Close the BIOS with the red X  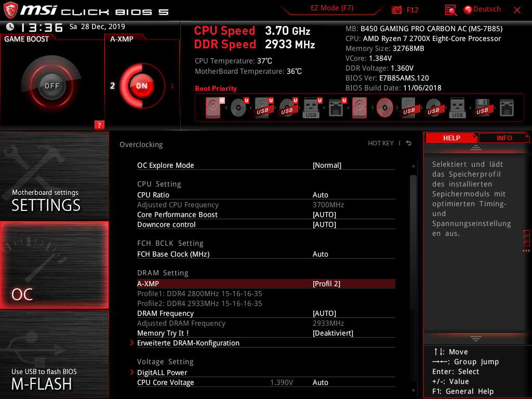click(x=517, y=10)
